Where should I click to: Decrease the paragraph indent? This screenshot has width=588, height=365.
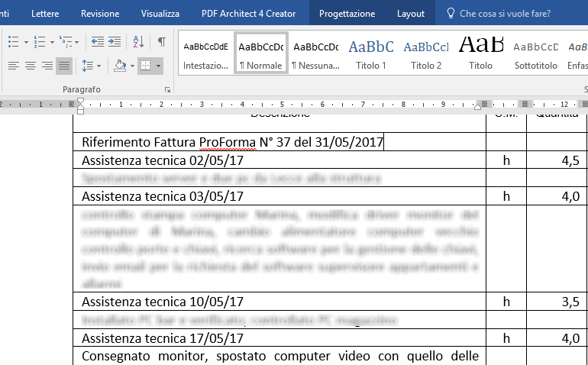pos(97,42)
